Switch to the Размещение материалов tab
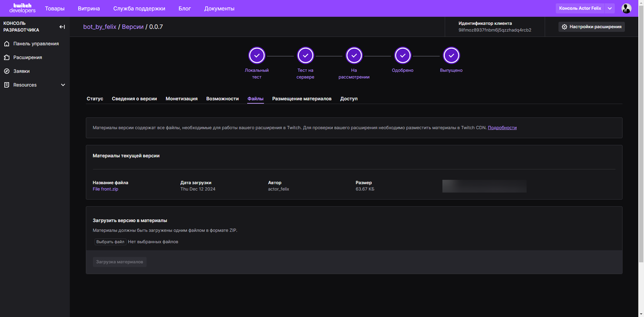The width and height of the screenshot is (644, 317). point(302,99)
